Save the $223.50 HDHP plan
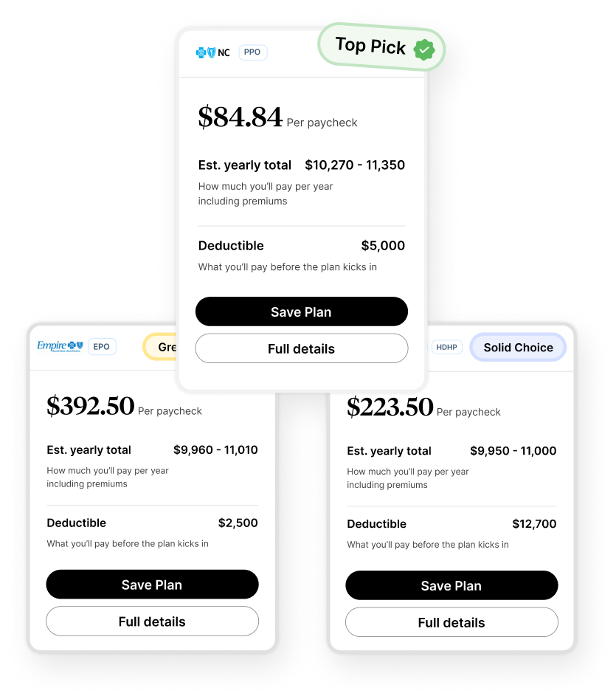The image size is (616, 699). [x=451, y=585]
